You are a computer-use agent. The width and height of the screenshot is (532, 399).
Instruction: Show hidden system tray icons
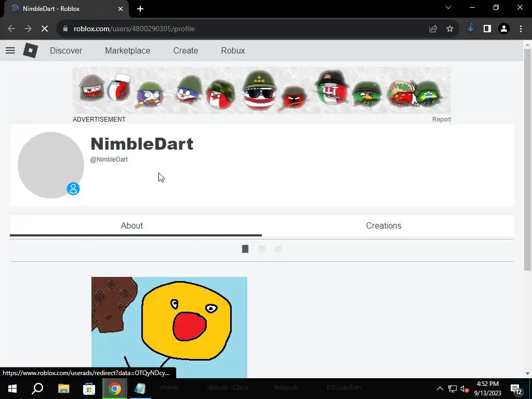[440, 389]
